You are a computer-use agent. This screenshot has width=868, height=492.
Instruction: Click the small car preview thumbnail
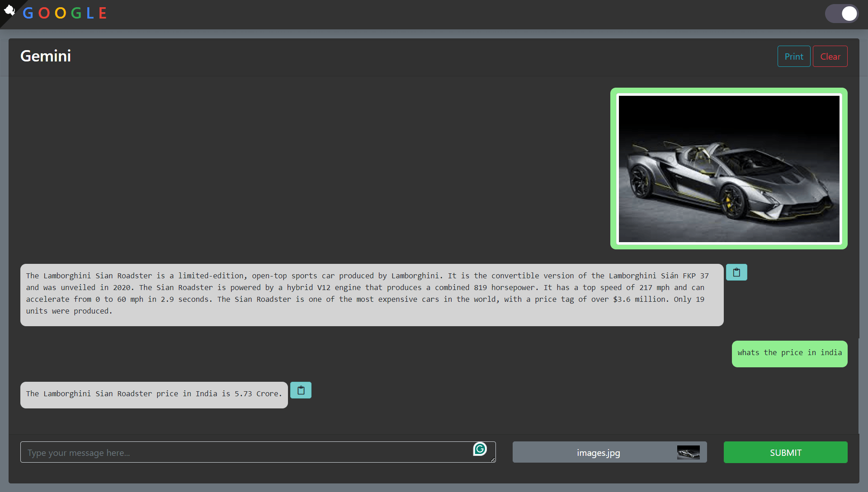(688, 452)
